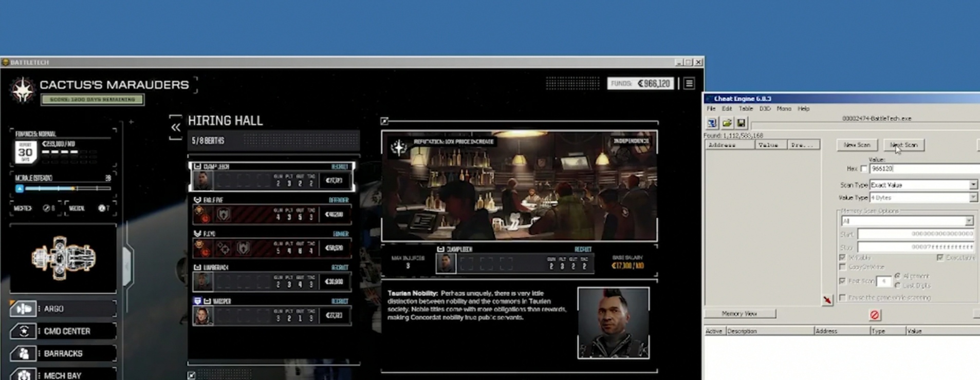980x380 pixels.
Task: Open Barracks section icon
Action: pos(23,353)
